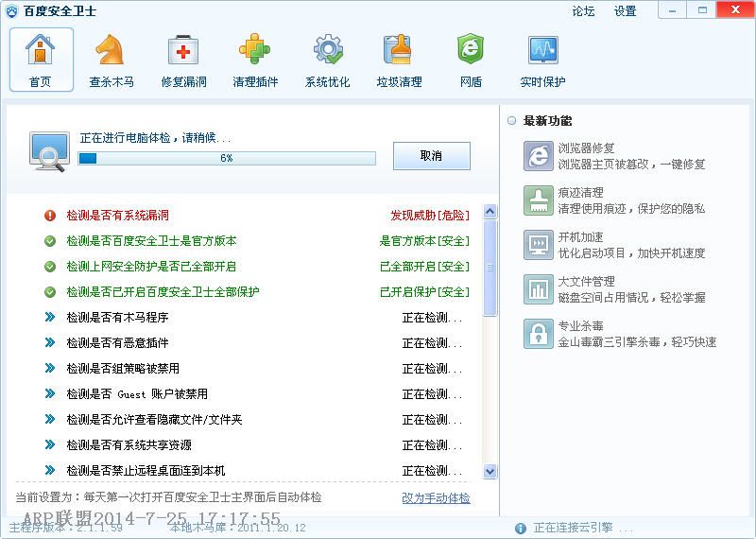Open the 论坛 forum menu
This screenshot has width=756, height=539.
(x=583, y=11)
